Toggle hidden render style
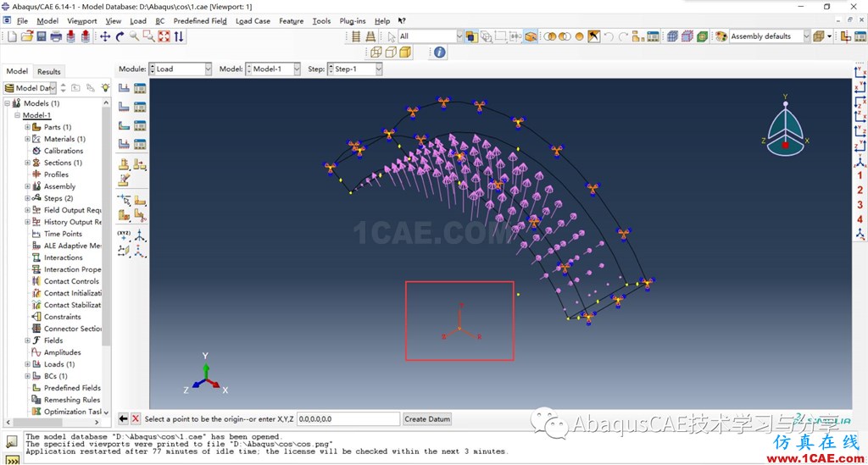Screen dimensions: 868x465 391,53
